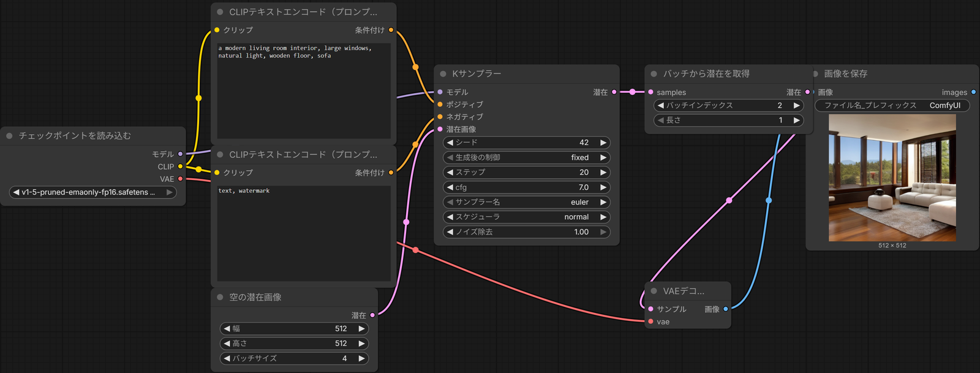Click the samples input port on バッチから潜在を取得

650,92
